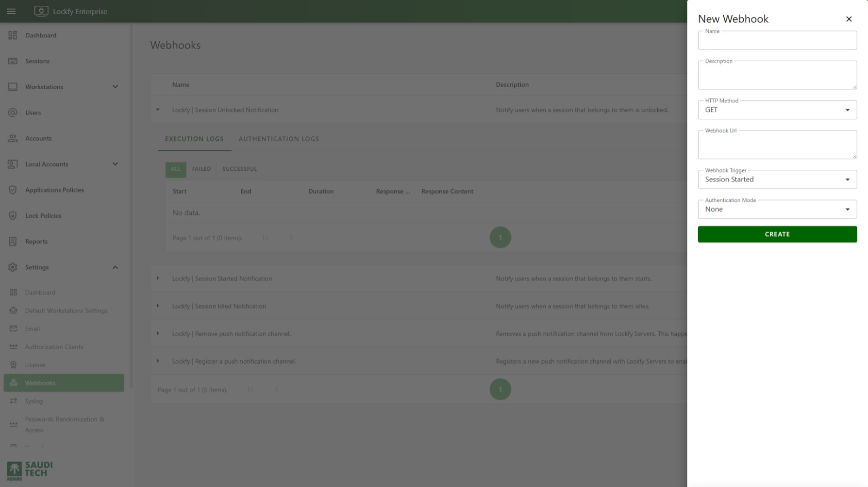Filter logs by Successful

tap(239, 169)
